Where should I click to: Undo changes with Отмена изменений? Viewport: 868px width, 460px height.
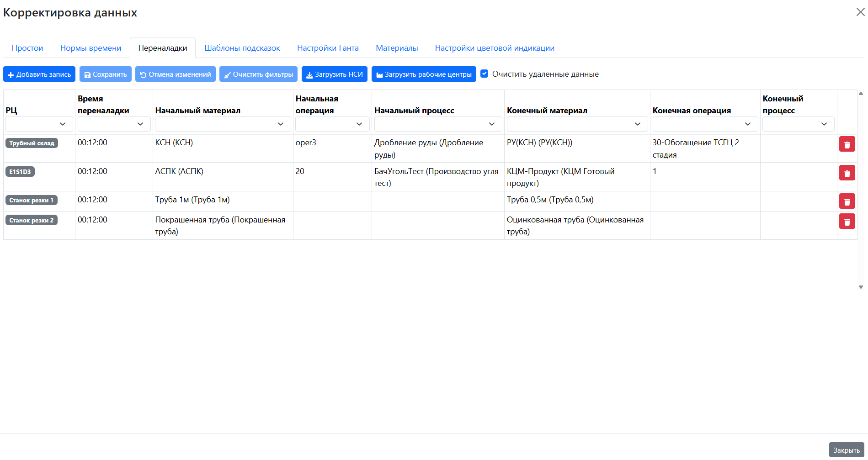pos(176,74)
